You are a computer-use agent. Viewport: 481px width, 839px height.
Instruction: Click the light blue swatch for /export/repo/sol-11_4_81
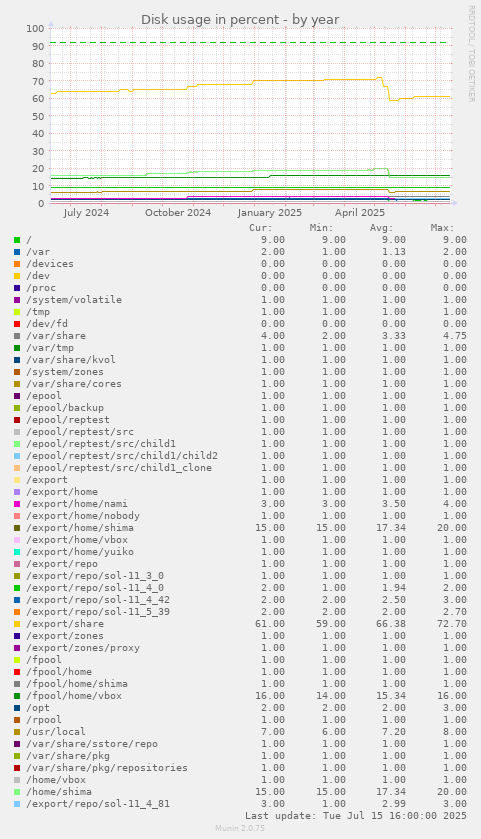pos(17,804)
